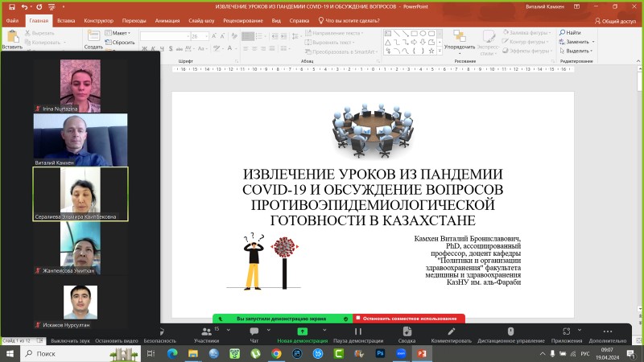Image resolution: width=644 pixels, height=362 pixels.
Task: Click the Что вы хотите сделать box
Action: 349,21
